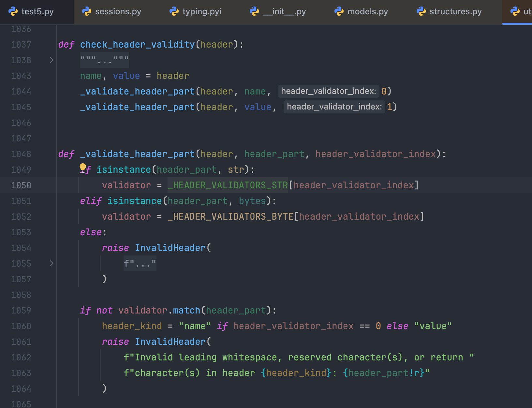
Task: Click the header_validator_index hint before 0
Action: (x=328, y=91)
